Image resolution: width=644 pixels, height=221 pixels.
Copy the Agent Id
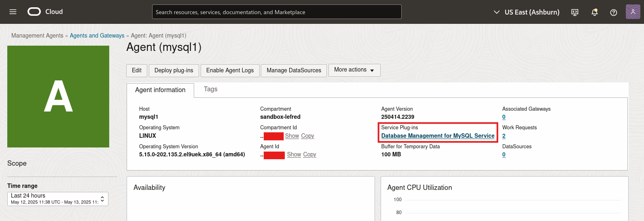click(309, 154)
